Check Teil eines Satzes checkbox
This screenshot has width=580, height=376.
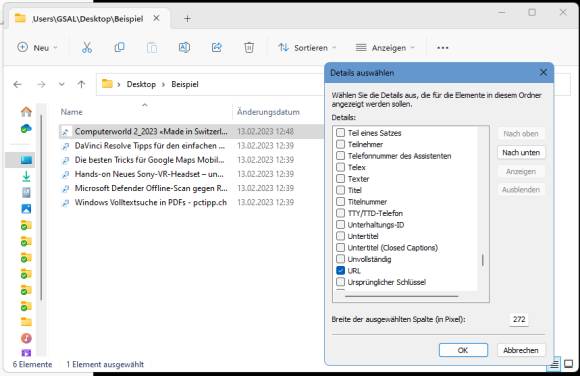click(x=340, y=132)
